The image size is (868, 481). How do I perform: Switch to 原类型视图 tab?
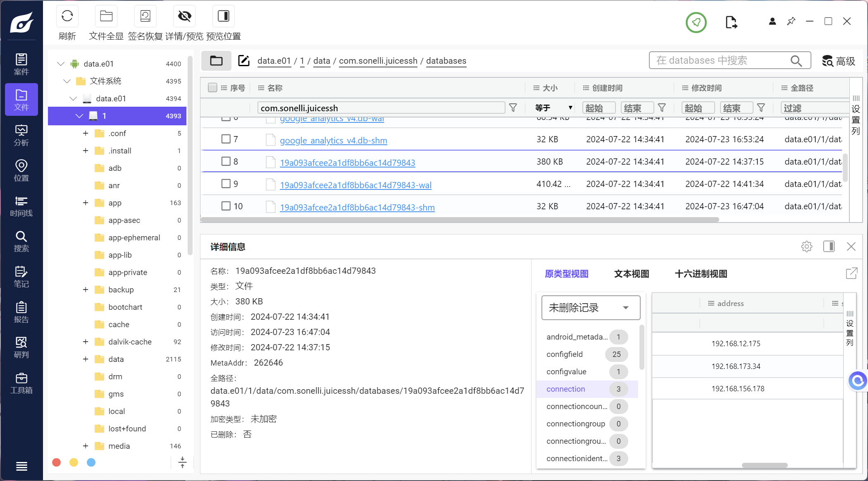566,274
